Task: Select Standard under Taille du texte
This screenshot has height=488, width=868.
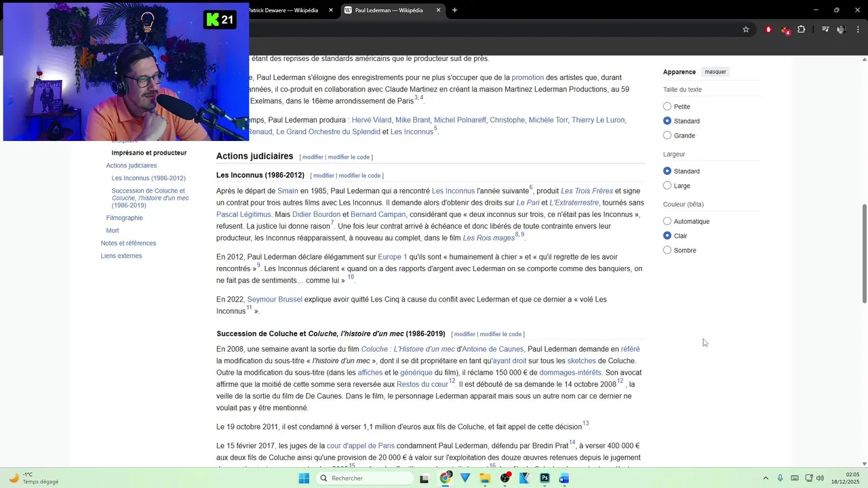Action: (x=667, y=121)
